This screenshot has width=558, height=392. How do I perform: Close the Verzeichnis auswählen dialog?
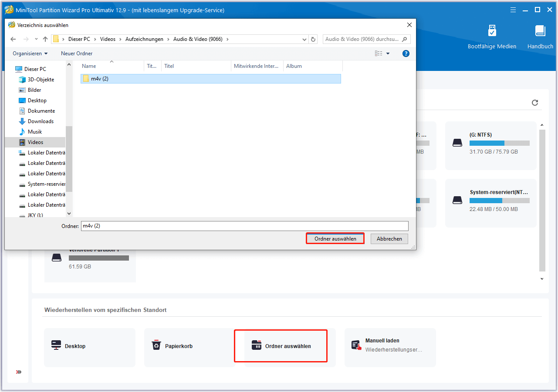point(409,25)
